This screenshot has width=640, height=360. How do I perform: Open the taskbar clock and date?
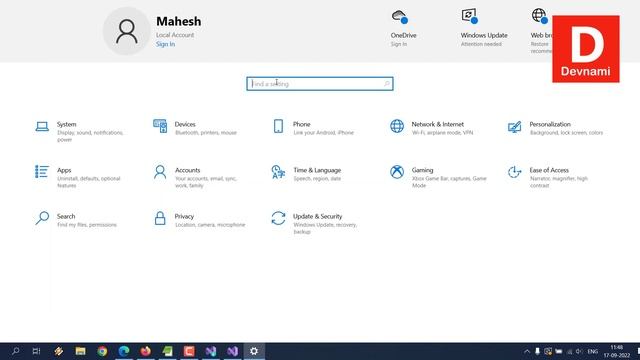pyautogui.click(x=617, y=351)
